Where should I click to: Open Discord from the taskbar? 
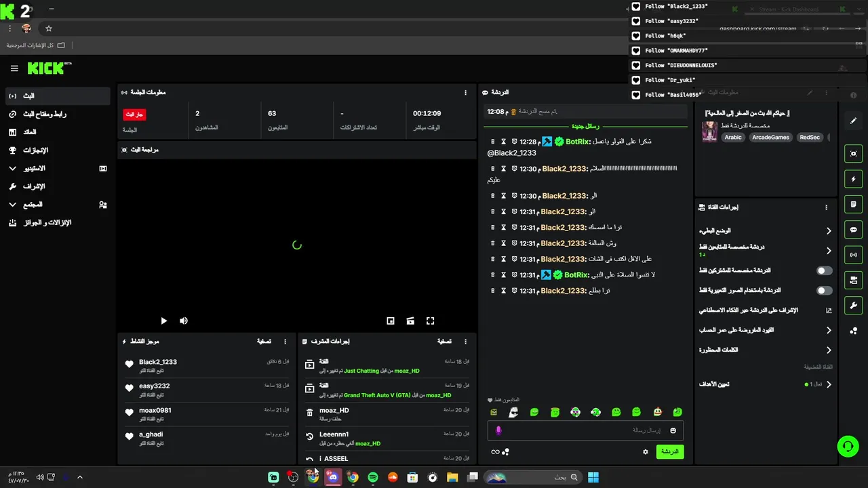(x=333, y=477)
